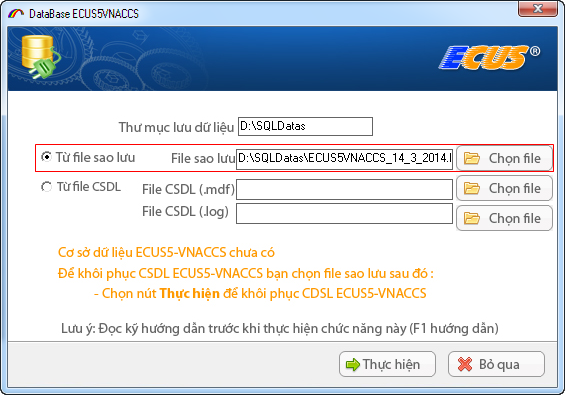The image size is (565, 395).
Task: Click the DataBase ECUS5VNACCS title bar text
Action: (84, 14)
